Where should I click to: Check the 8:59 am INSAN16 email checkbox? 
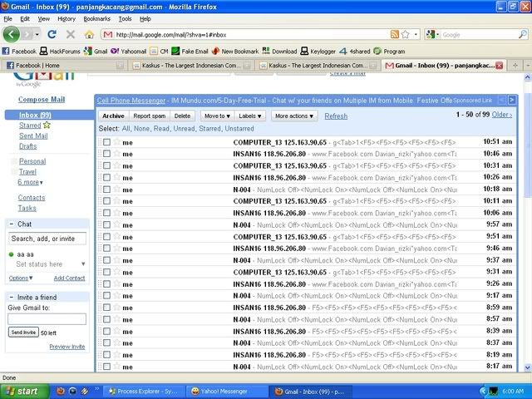(x=107, y=308)
